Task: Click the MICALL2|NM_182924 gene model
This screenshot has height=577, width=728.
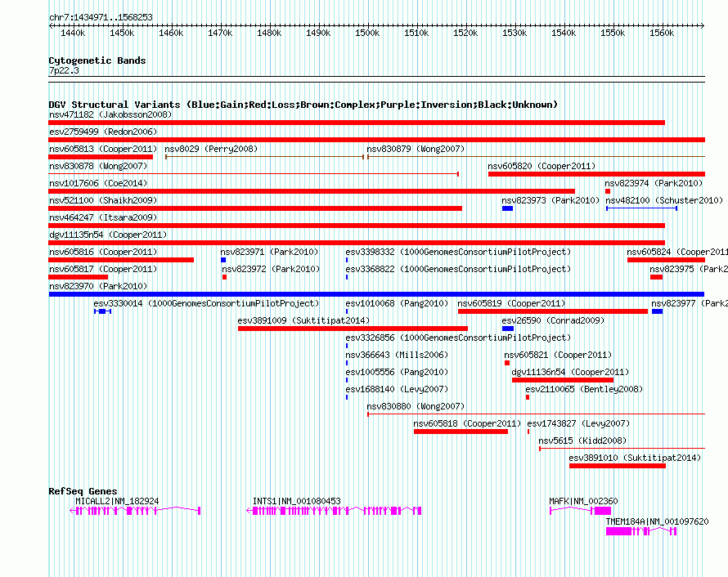Action: click(x=135, y=511)
